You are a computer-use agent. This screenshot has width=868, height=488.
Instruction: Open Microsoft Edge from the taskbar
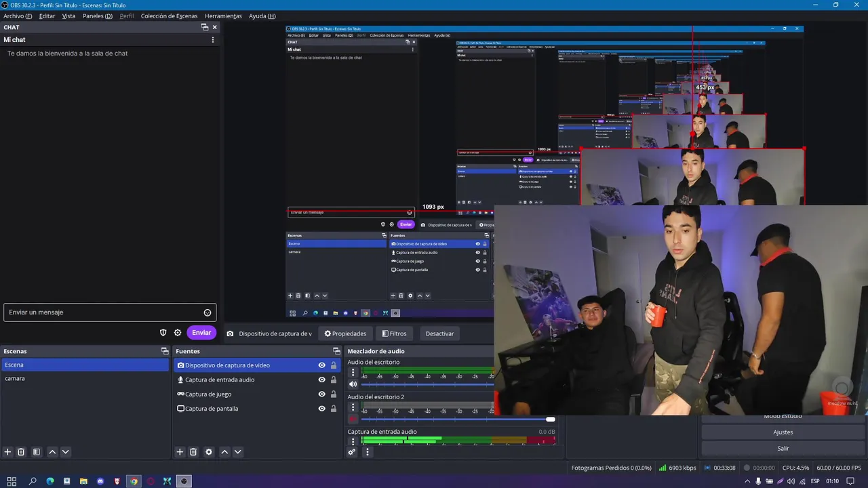click(50, 481)
